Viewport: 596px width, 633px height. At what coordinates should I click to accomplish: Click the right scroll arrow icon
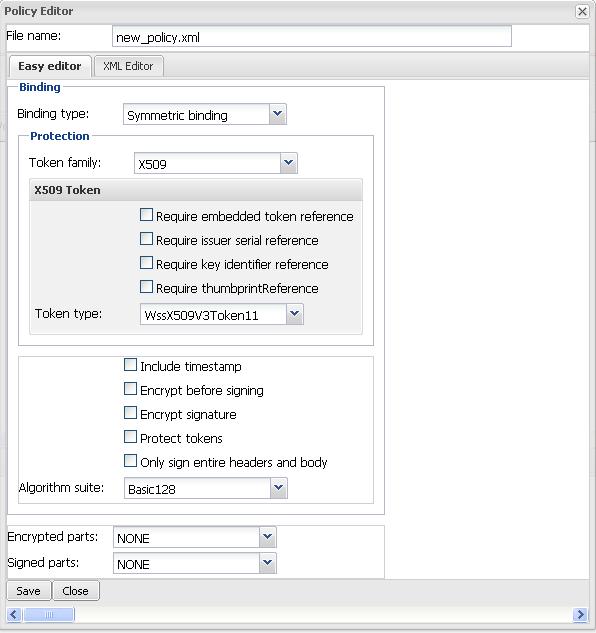point(580,615)
